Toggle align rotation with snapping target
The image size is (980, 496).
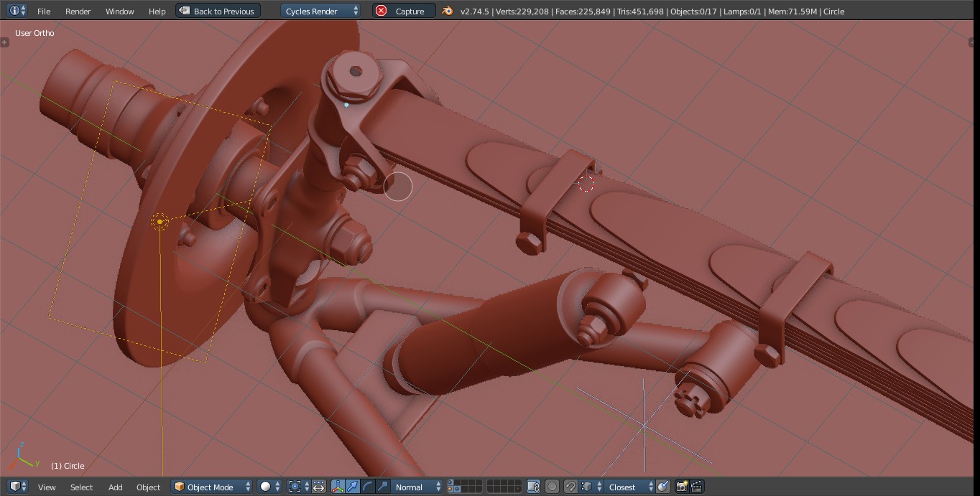(663, 487)
